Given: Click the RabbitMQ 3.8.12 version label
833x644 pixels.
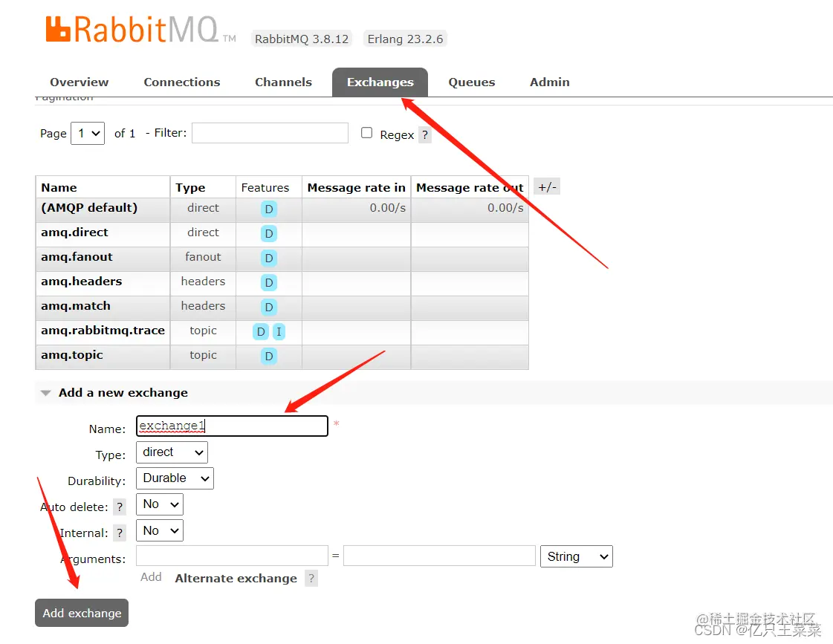Looking at the screenshot, I should click(x=302, y=39).
